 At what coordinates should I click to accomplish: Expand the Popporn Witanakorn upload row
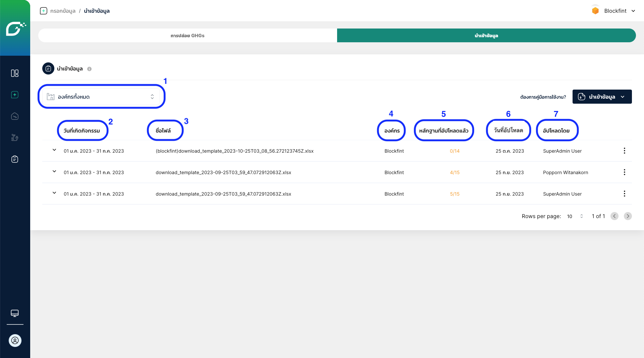click(x=54, y=172)
